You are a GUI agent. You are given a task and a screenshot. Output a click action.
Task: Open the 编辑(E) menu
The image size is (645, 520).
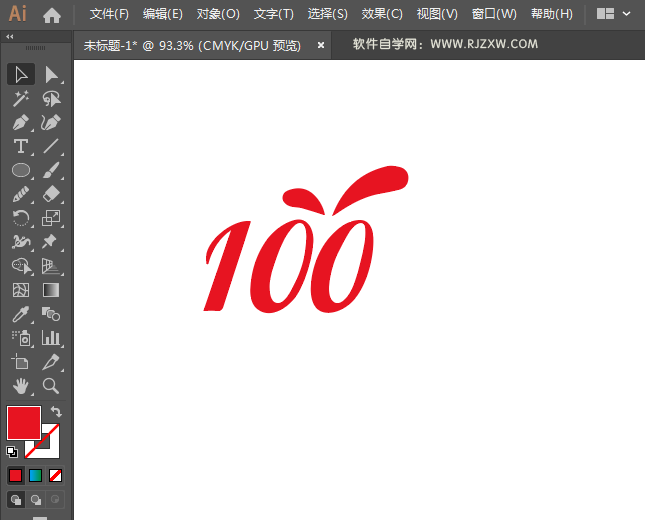(162, 14)
